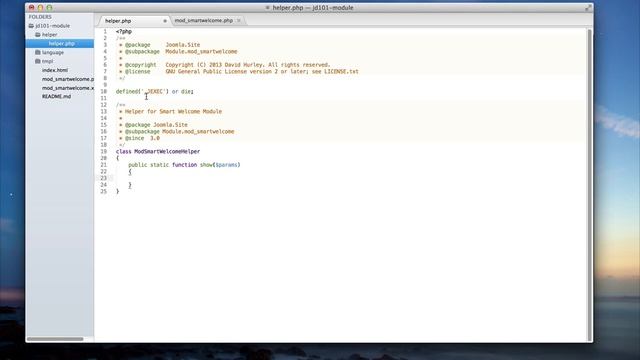Expand the tmpl folder
The width and height of the screenshot is (640, 360).
pos(44,61)
